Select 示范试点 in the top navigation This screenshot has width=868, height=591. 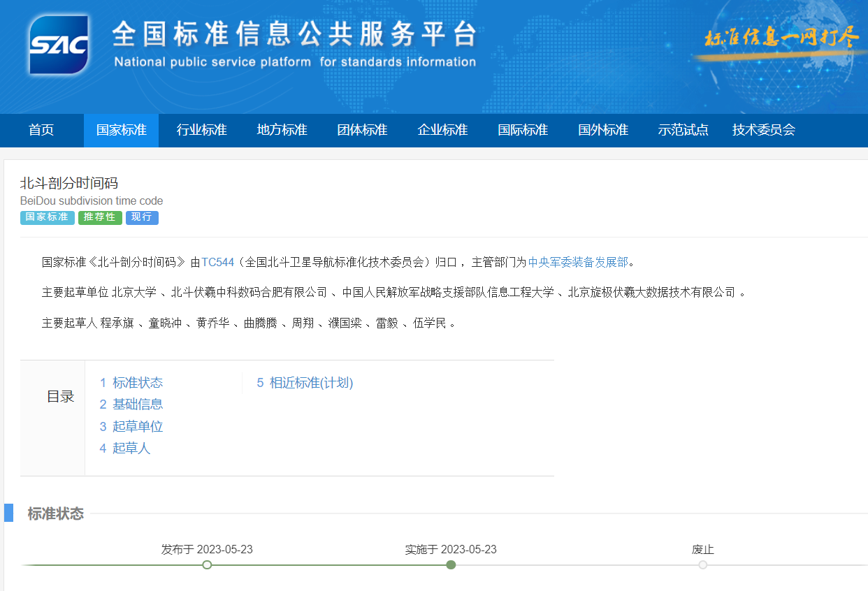pos(683,130)
